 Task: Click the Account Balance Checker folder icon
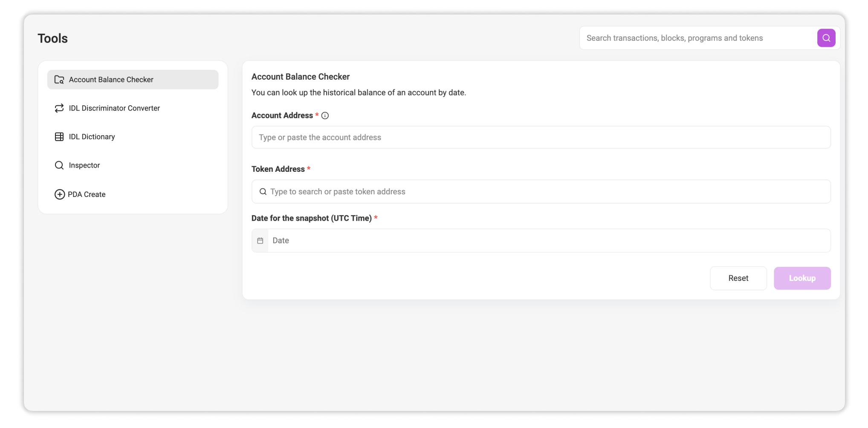click(x=59, y=80)
